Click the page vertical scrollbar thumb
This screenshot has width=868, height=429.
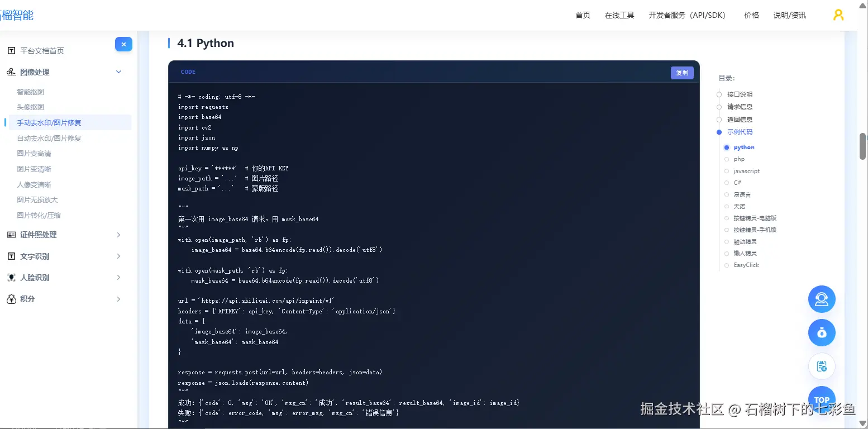[863, 146]
